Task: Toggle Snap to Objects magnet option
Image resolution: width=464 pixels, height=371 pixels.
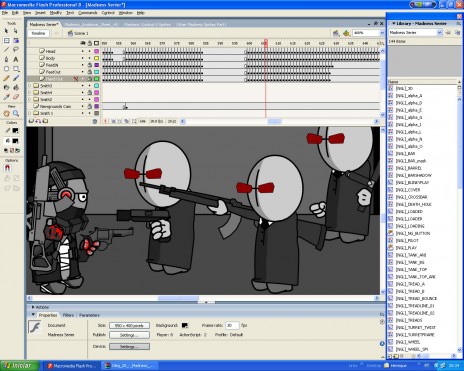Action: pyautogui.click(x=7, y=168)
